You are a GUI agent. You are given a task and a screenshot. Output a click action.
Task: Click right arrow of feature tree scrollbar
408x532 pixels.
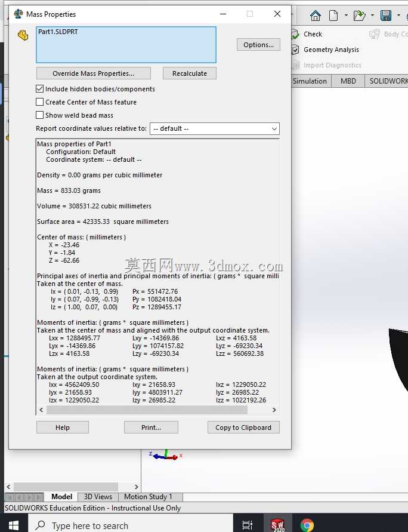pos(136,487)
